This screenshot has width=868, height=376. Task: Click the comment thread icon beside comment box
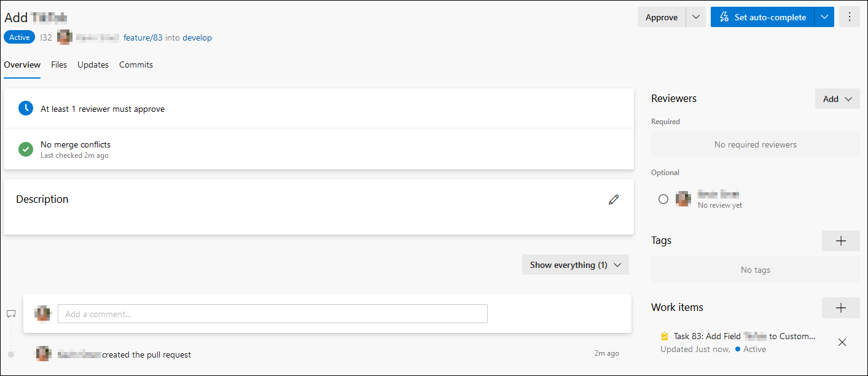(x=11, y=313)
